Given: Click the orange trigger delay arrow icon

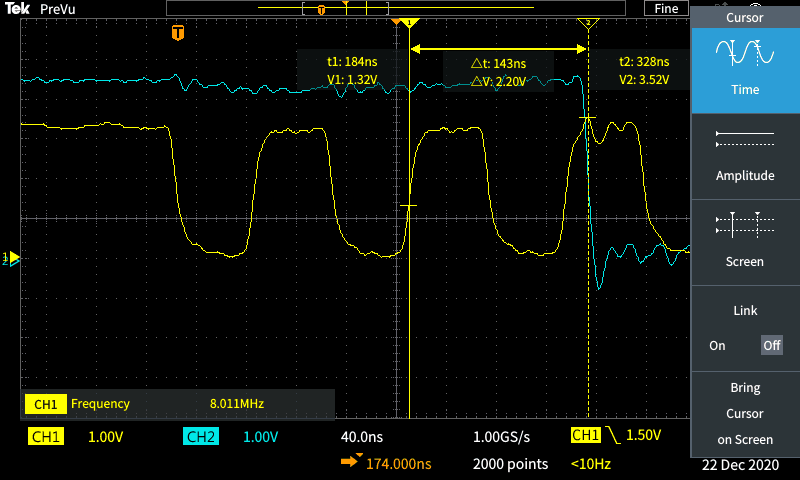Looking at the screenshot, I should tap(350, 463).
